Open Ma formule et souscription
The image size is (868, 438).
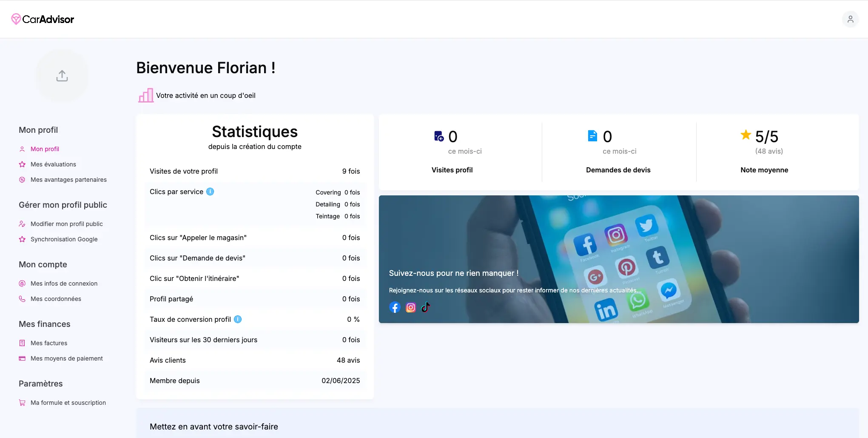click(x=68, y=403)
